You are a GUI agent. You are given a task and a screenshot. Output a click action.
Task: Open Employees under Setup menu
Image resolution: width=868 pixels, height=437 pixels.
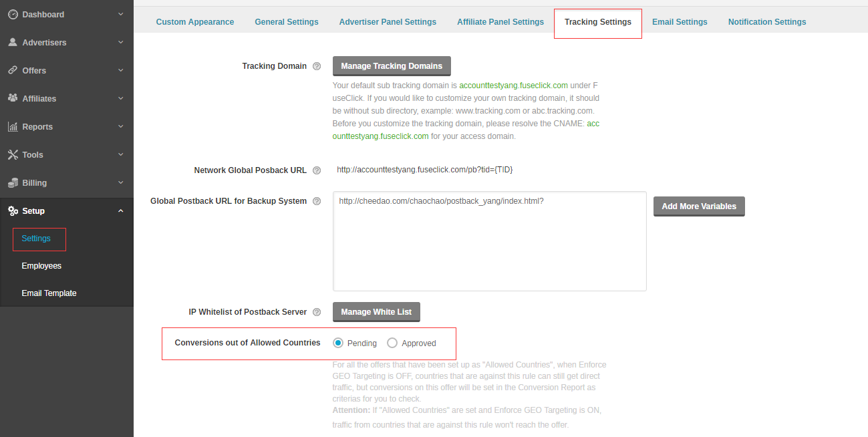[41, 266]
